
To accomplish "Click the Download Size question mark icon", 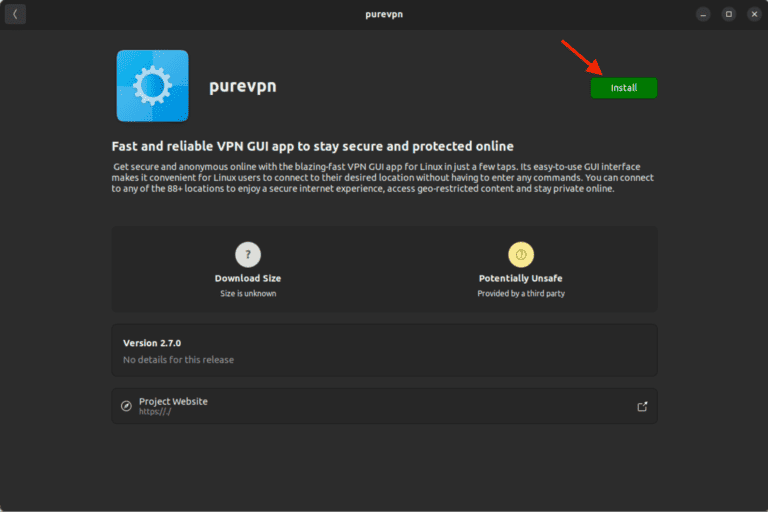I will [248, 254].
